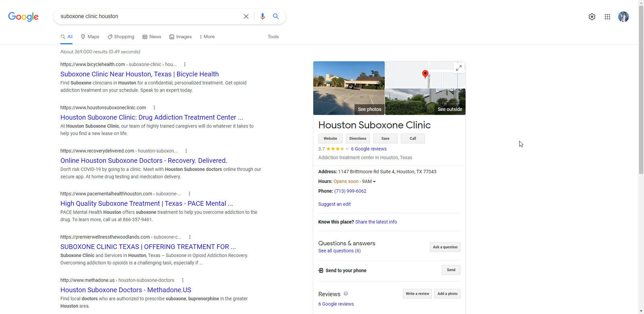
Task: Click the Reviews help question mark icon
Action: coord(346,294)
